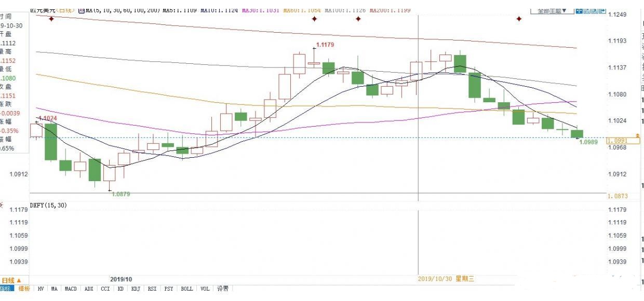644x301 pixels.
Task: Select the CCI indicator
Action: [104, 289]
